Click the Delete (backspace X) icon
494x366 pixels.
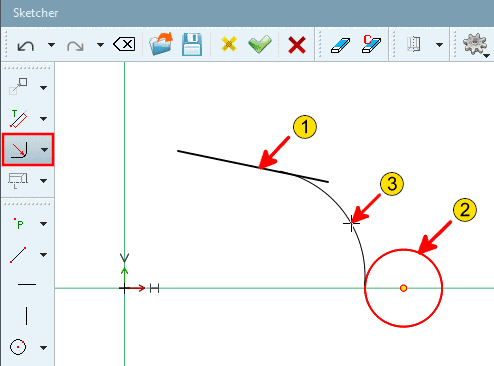(124, 44)
